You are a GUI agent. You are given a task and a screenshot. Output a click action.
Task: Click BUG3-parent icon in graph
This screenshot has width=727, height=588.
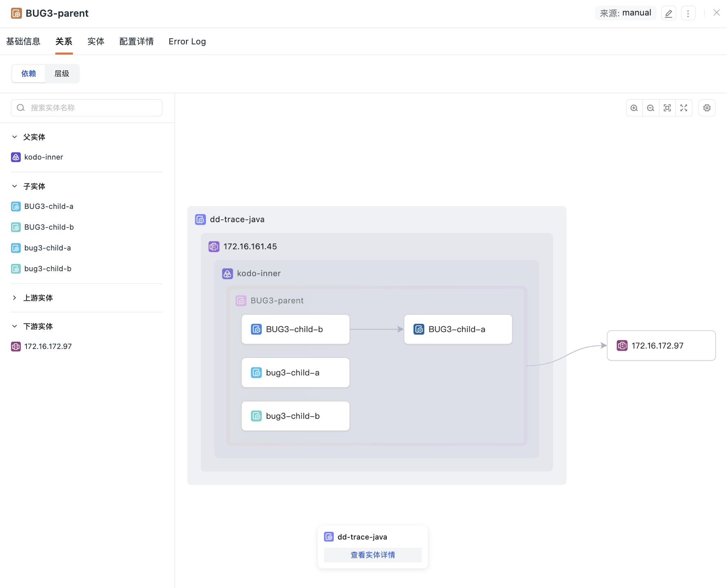tap(241, 301)
